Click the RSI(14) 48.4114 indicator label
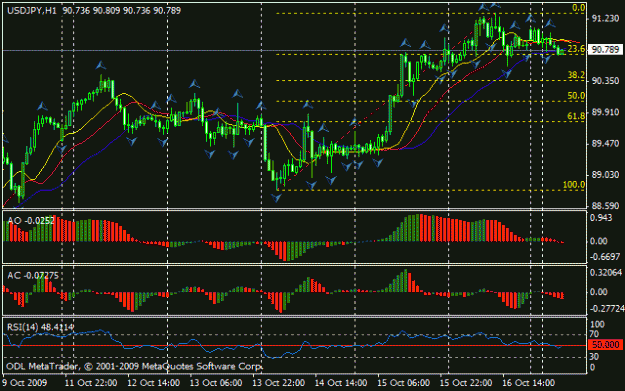The width and height of the screenshot is (625, 391). tap(40, 327)
